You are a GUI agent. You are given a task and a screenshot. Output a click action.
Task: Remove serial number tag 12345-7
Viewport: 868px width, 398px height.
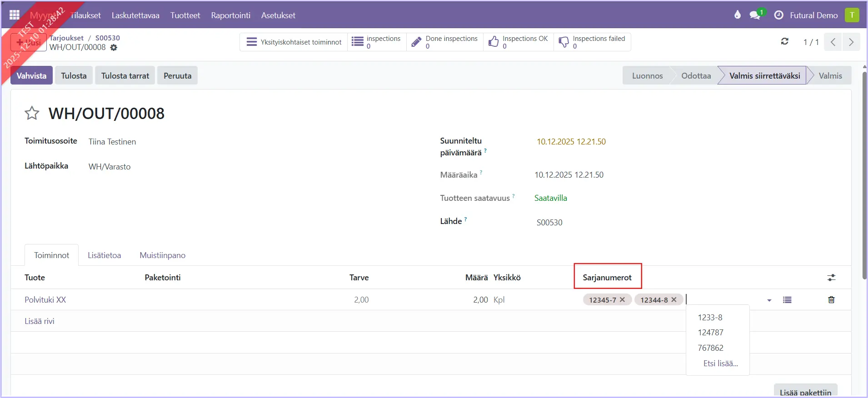(x=623, y=300)
